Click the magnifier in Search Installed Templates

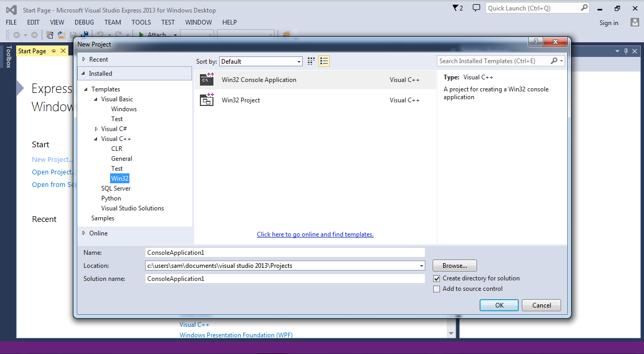point(554,61)
